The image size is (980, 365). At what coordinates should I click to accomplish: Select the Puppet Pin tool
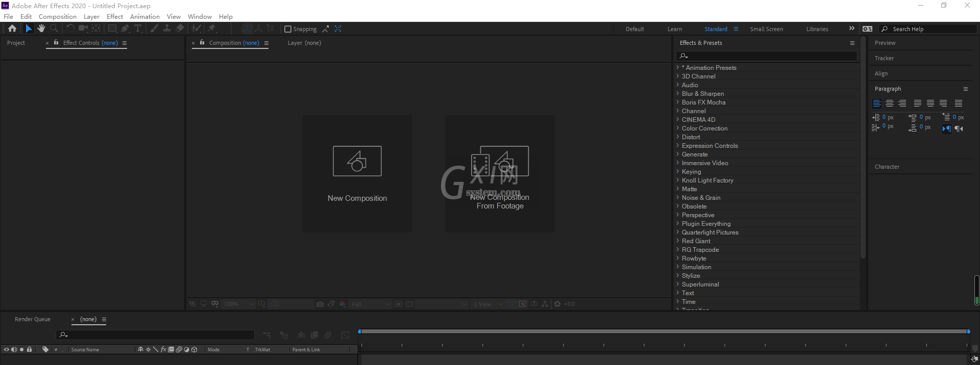(212, 29)
